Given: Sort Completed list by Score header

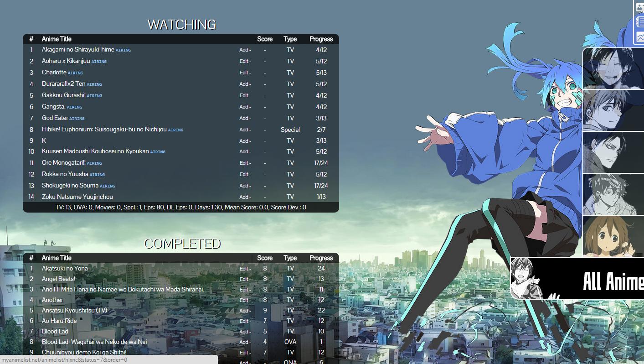Looking at the screenshot, I should [x=265, y=258].
